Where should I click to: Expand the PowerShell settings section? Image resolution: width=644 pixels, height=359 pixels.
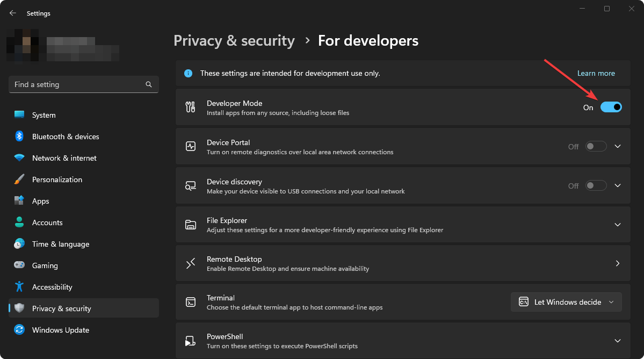[x=617, y=341]
